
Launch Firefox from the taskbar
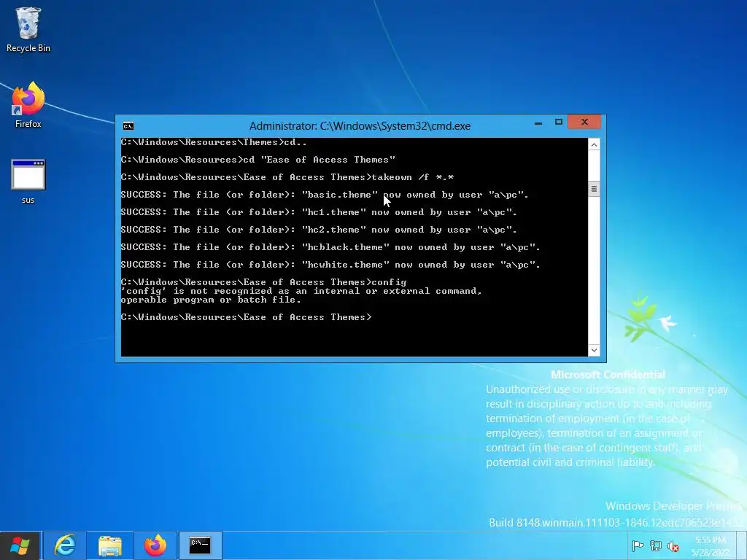(x=155, y=545)
